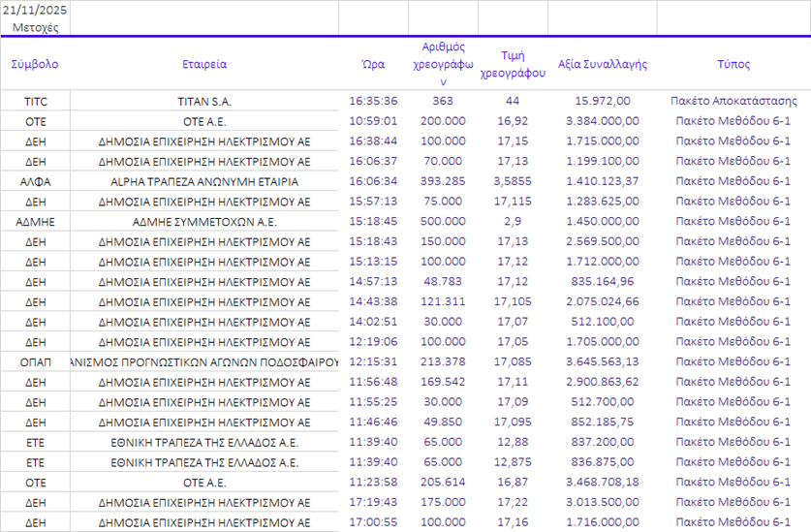Click the transaction value 3.645.563,13
Image resolution: width=811 pixels, height=532 pixels.
tap(602, 361)
